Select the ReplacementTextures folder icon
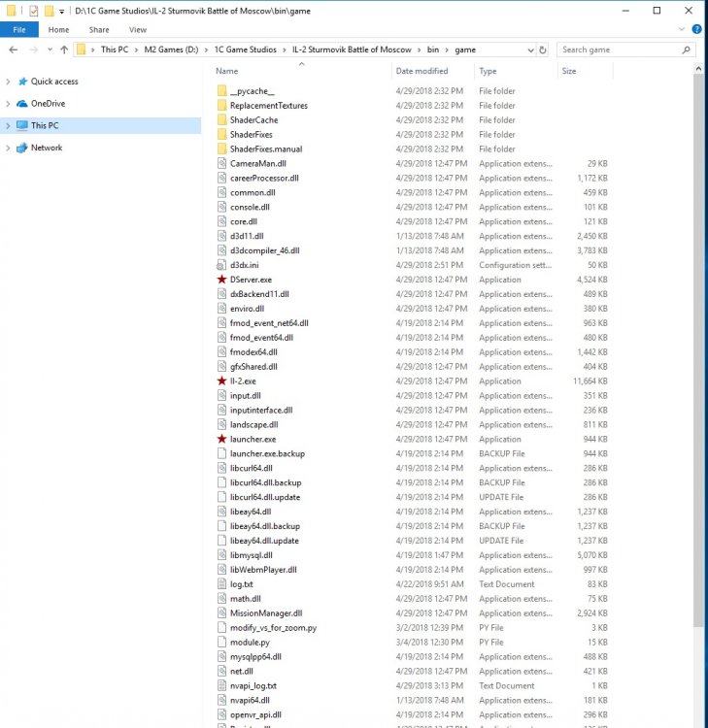Screen dimensions: 708x728 coord(222,106)
